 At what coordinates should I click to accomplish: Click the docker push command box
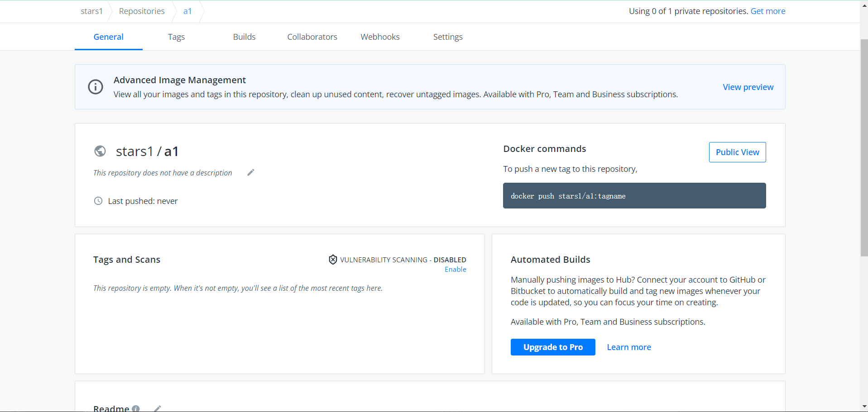(x=634, y=196)
